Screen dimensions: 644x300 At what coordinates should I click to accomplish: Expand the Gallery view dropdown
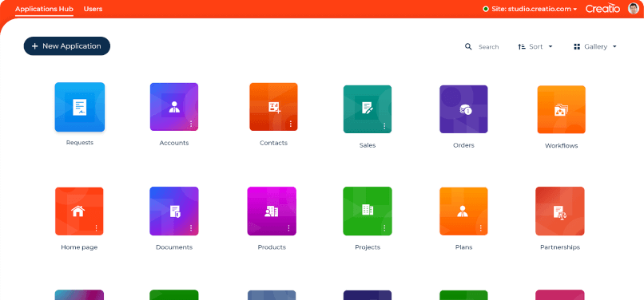595,47
